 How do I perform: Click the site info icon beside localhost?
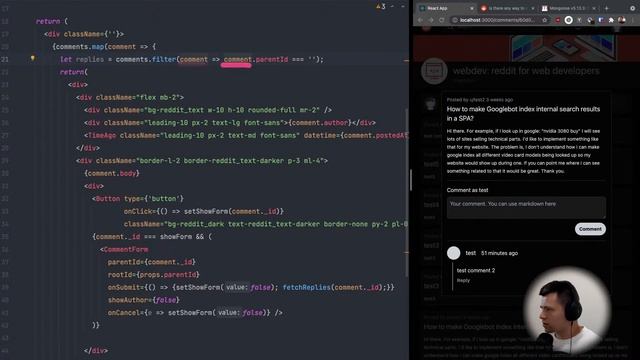[x=455, y=20]
